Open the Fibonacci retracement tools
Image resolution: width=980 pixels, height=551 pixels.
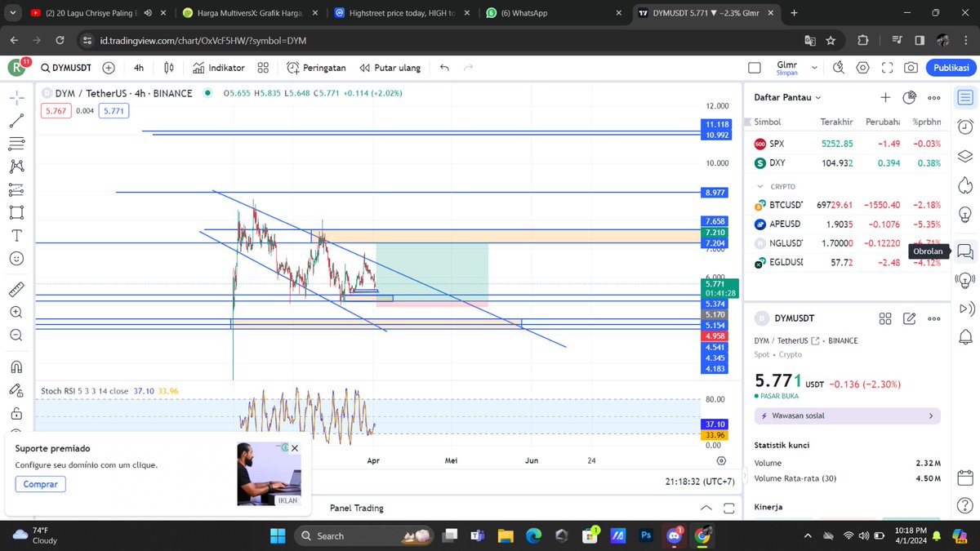16,144
